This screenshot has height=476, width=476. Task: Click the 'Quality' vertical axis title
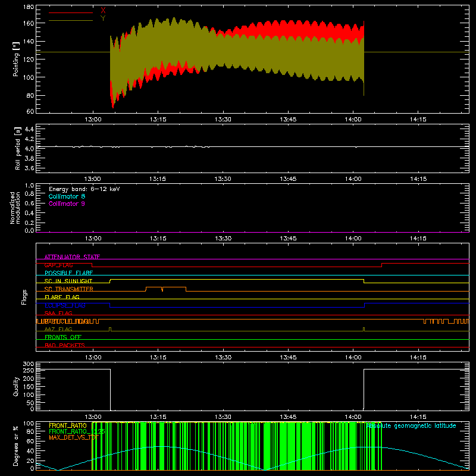coord(16,386)
